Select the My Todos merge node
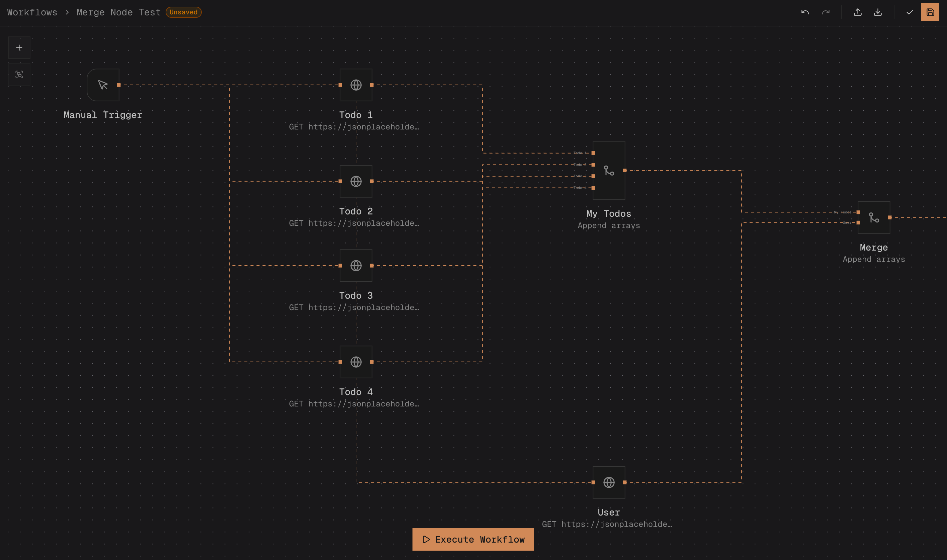The height and width of the screenshot is (560, 947). (608, 171)
